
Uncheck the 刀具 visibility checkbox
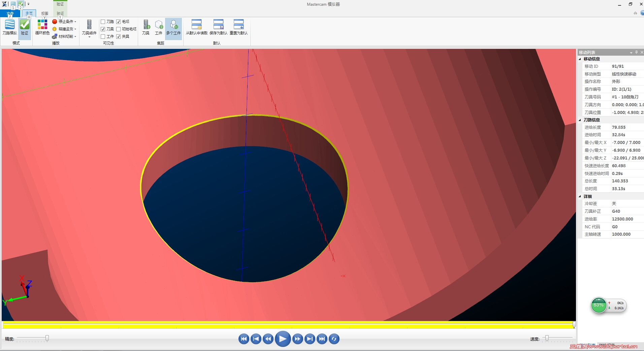click(103, 29)
